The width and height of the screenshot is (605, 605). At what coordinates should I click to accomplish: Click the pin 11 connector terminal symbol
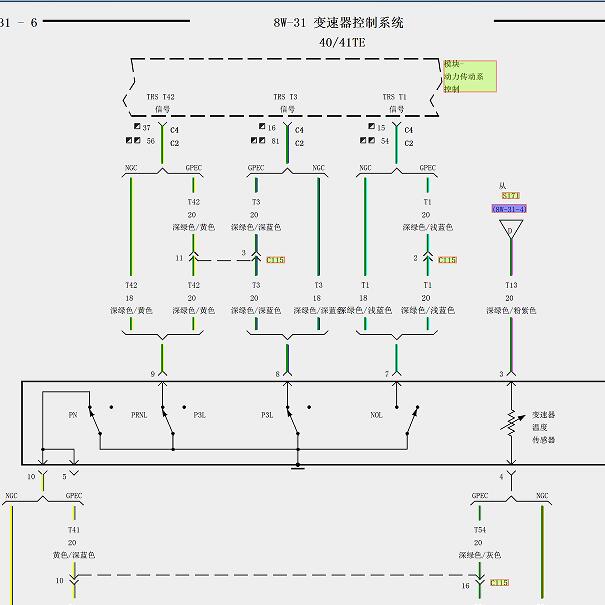pos(193,258)
